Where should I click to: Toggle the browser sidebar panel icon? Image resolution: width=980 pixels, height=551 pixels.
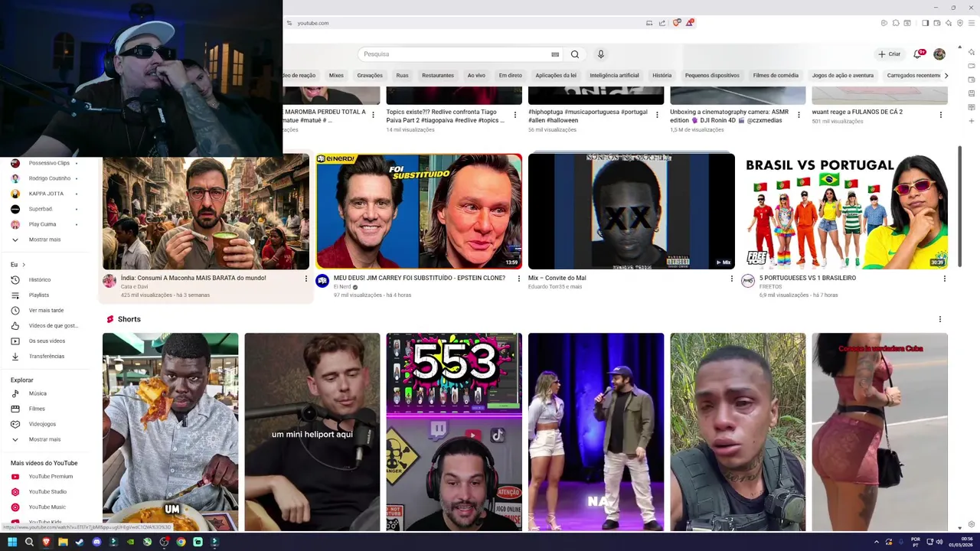click(926, 23)
